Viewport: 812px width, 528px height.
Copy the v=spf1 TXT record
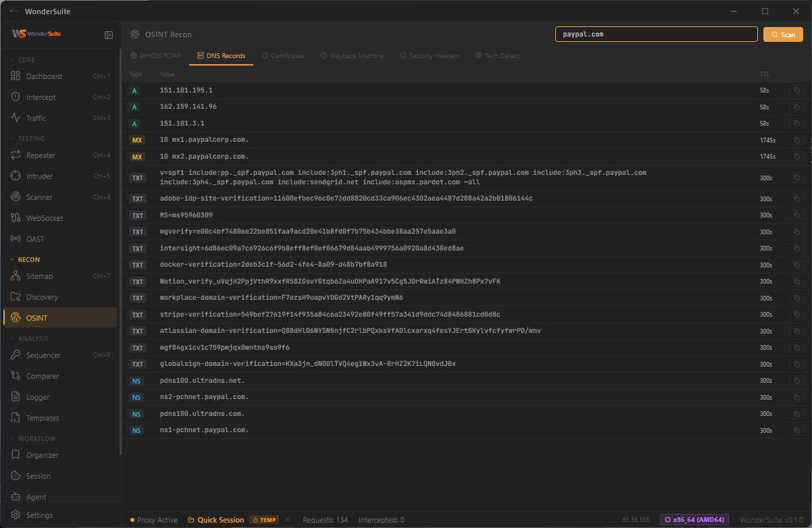click(797, 178)
